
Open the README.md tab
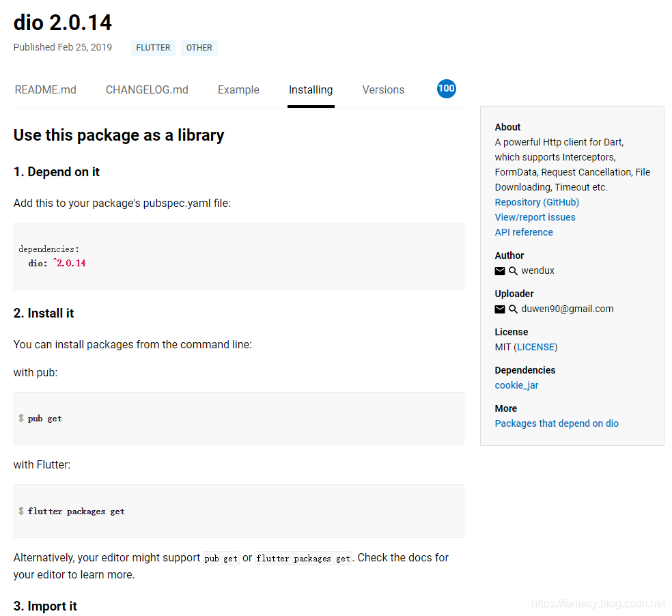[46, 90]
